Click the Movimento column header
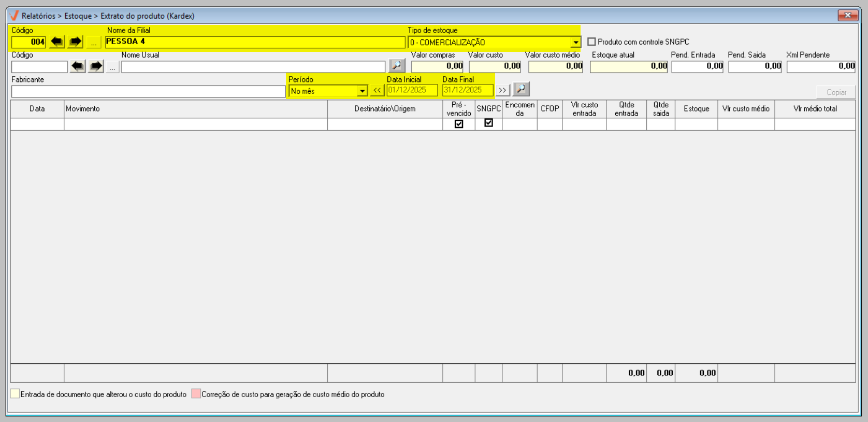This screenshot has height=422, width=868. (x=195, y=109)
